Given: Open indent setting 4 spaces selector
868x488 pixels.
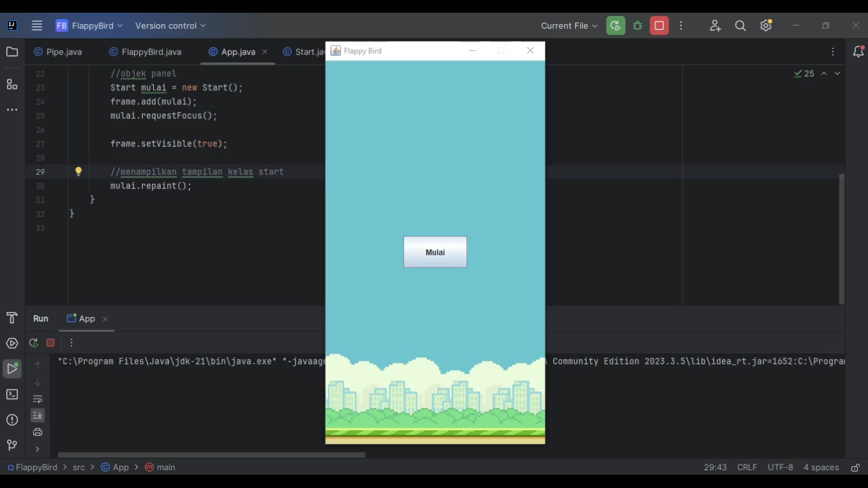Looking at the screenshot, I should pos(821,467).
